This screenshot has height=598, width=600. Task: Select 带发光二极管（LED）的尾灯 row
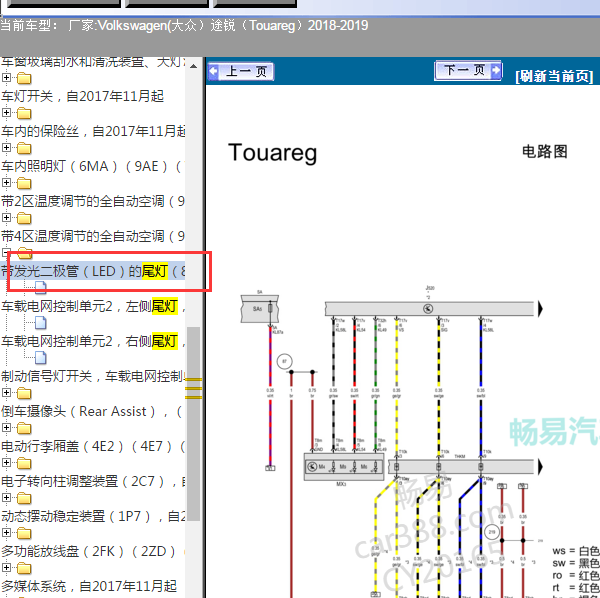[93, 271]
